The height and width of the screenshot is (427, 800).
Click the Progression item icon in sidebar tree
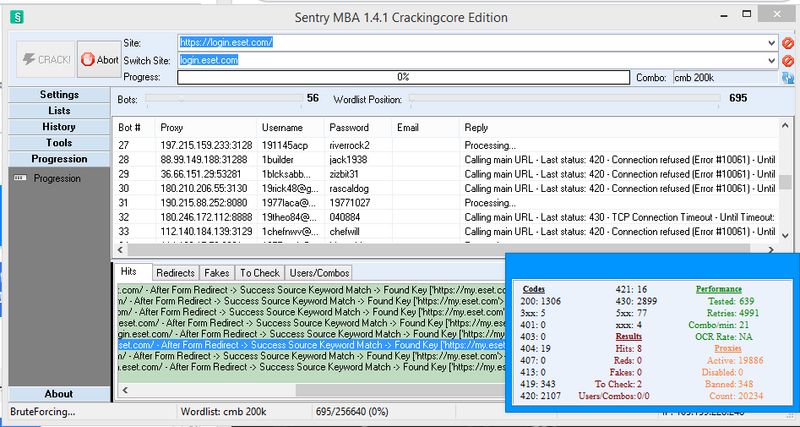[x=20, y=178]
